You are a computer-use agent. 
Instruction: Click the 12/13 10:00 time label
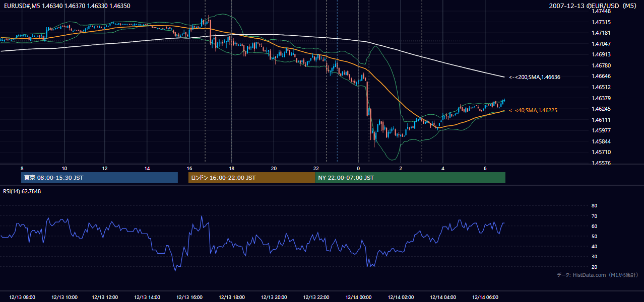[x=64, y=297]
